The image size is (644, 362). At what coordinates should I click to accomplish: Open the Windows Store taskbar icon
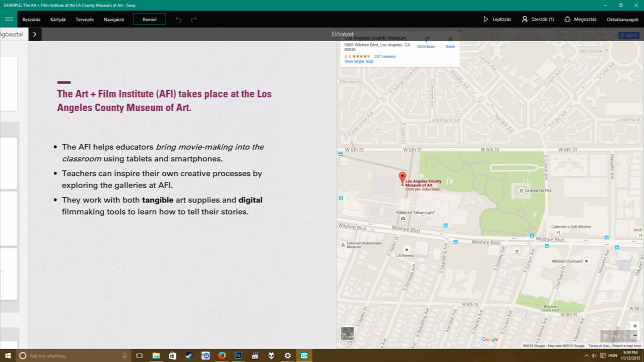pos(172,356)
